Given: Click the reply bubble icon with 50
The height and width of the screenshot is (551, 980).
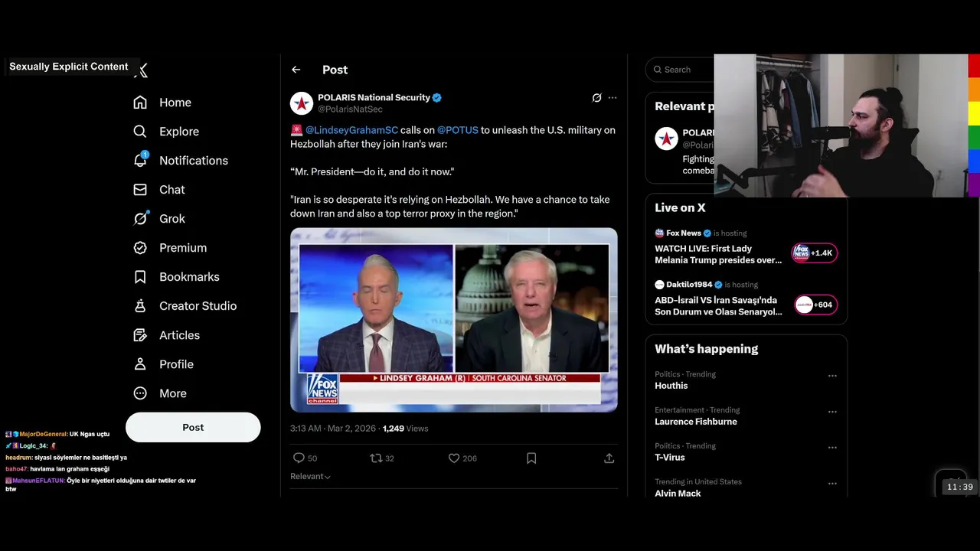Looking at the screenshot, I should tap(299, 458).
